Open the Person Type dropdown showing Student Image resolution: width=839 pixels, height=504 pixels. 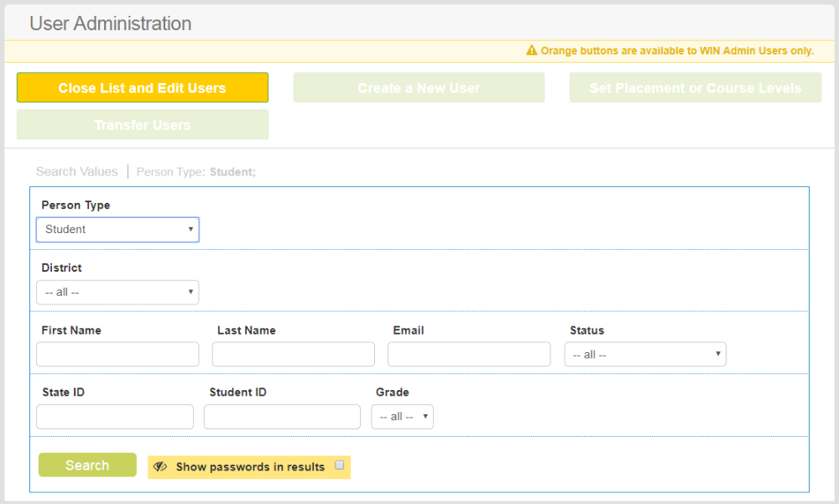[x=117, y=229]
